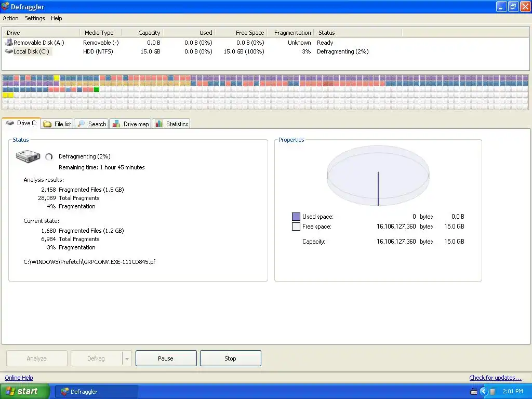Sort by the Capacity column header
The image size is (532, 399).
(142, 33)
